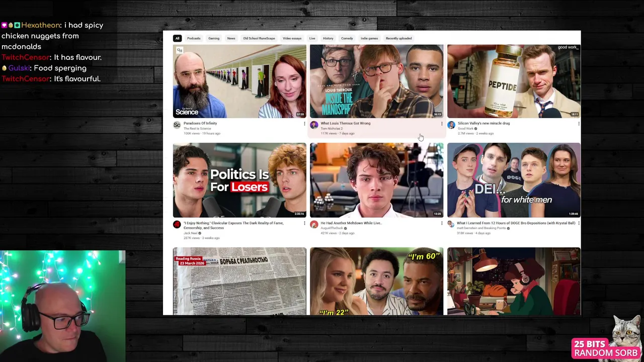644x362 pixels.
Task: Select the All filter chip
Action: 177,38
